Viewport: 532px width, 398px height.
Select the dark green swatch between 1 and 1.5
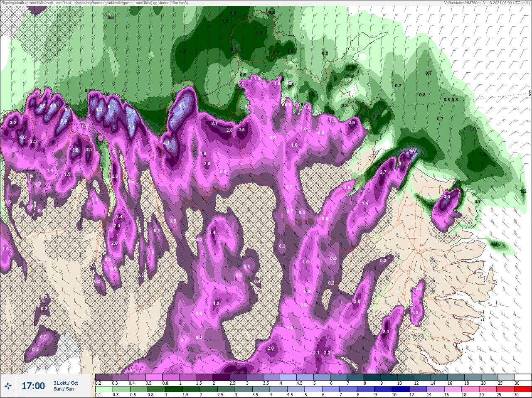click(174, 389)
